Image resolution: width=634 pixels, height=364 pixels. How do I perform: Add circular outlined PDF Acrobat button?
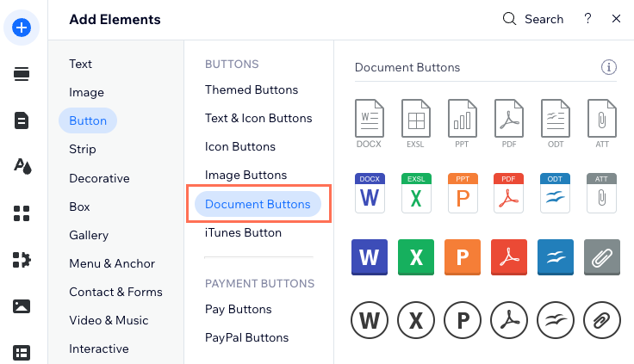[x=508, y=320]
